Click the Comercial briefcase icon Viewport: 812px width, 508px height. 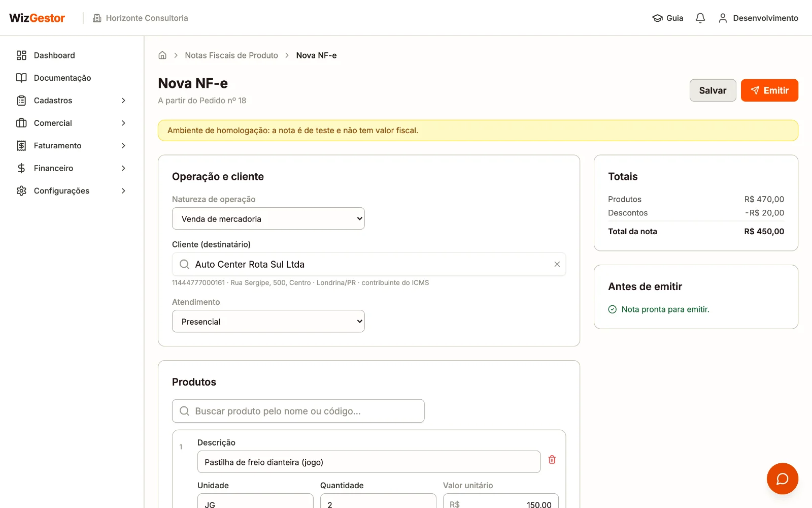tap(21, 123)
